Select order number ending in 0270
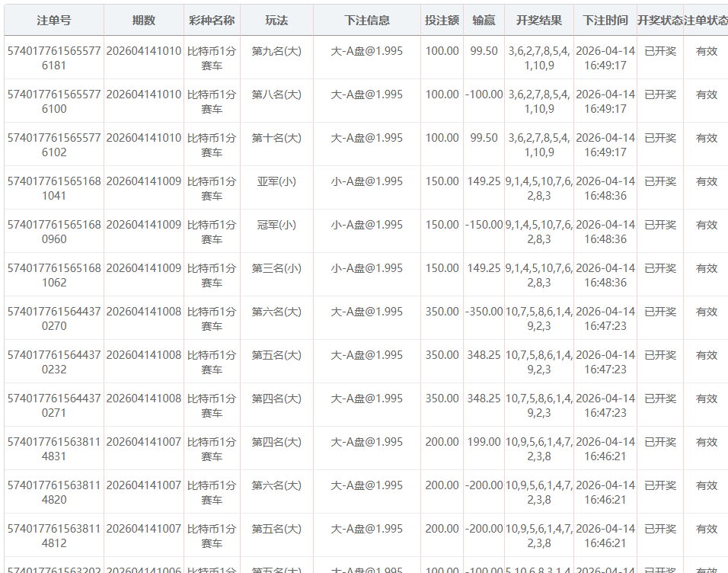The width and height of the screenshot is (728, 573). pos(54,319)
